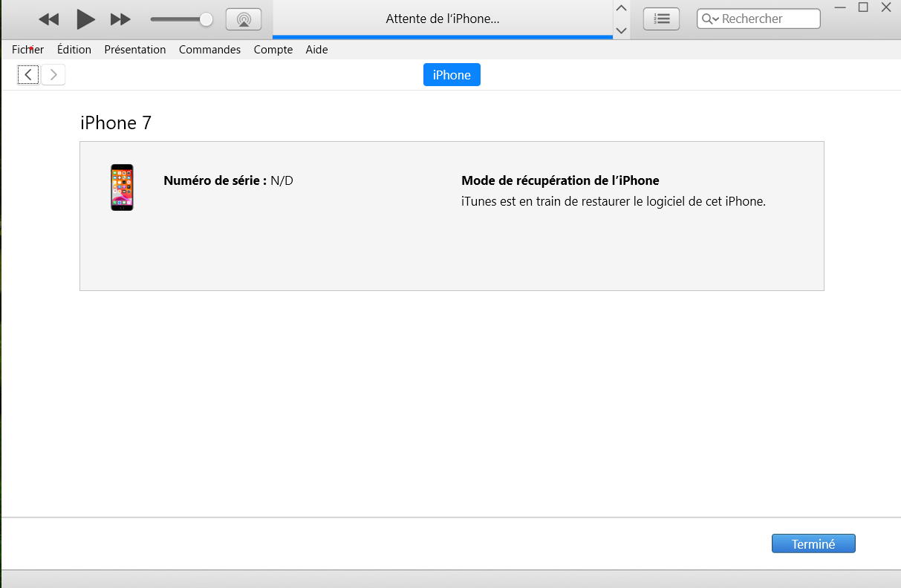Open the Fichier menu
Screen dimensions: 901x588
[x=27, y=50]
